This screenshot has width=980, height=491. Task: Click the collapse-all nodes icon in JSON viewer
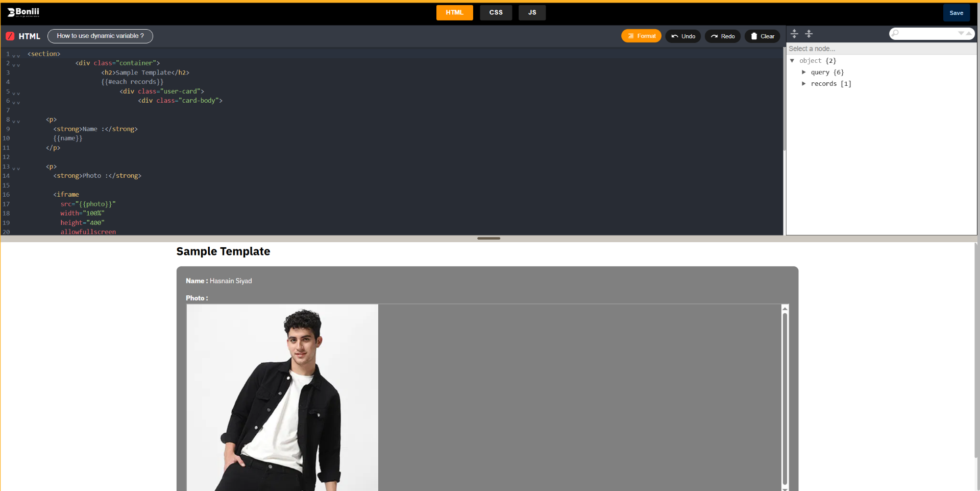810,34
